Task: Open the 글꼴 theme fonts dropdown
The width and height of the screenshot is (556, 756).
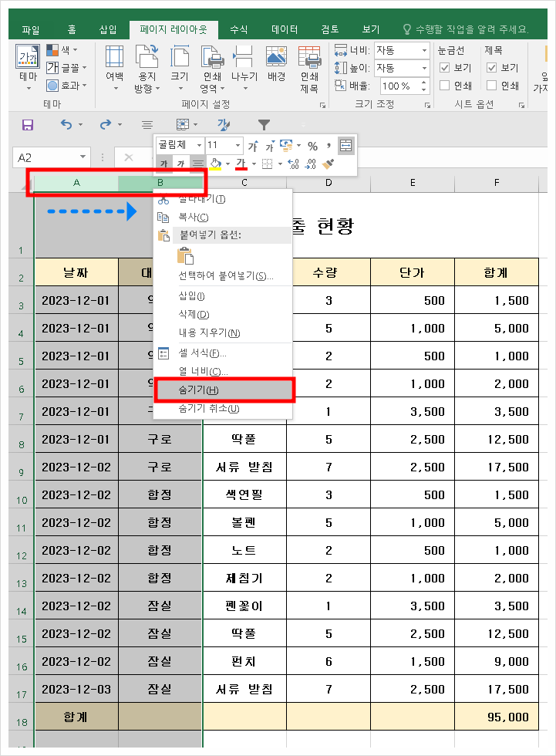Action: point(66,68)
